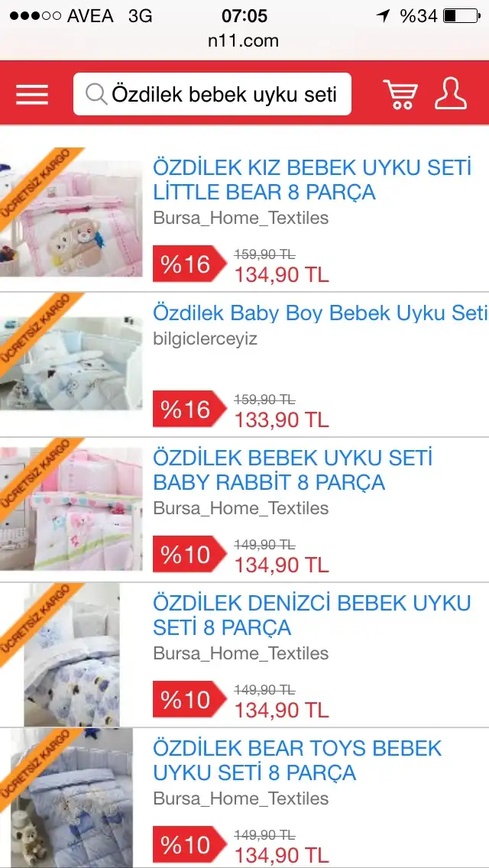Click the 133,90 TL discounted price
This screenshot has height=868, width=489.
[x=282, y=420]
